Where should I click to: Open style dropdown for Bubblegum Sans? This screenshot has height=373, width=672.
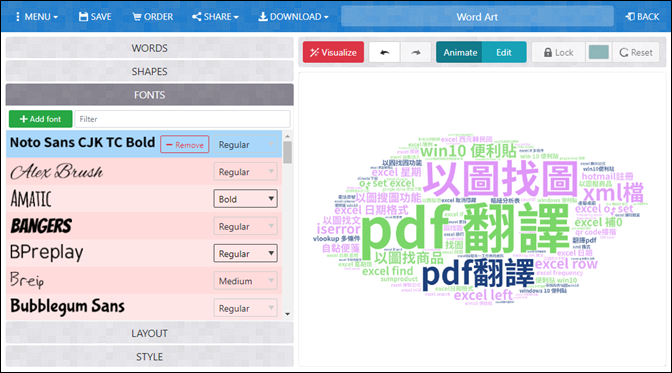click(245, 308)
